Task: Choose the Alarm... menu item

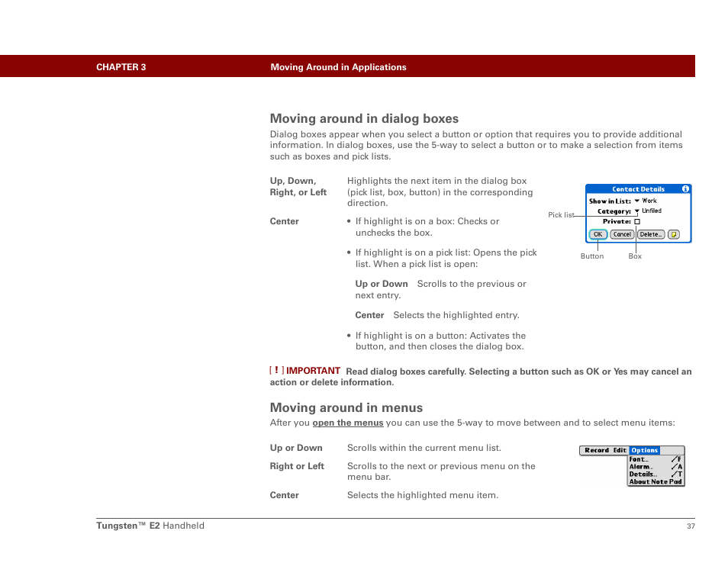Action: click(656, 466)
